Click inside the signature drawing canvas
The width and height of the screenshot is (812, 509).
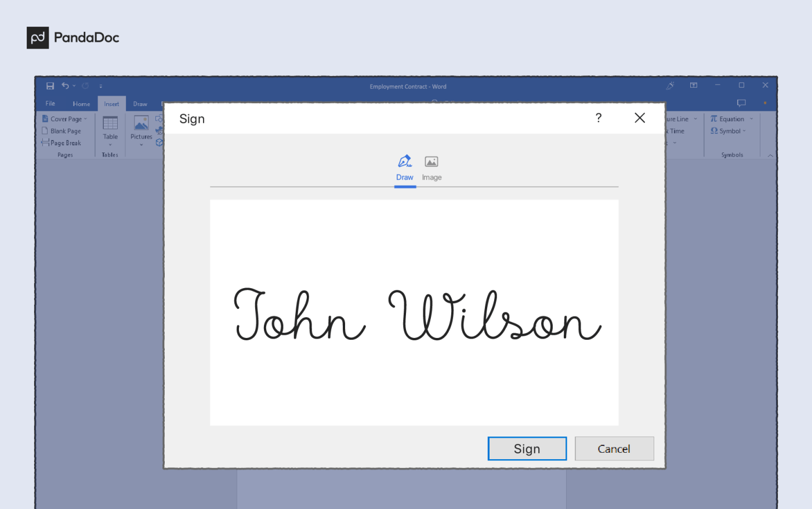tap(414, 312)
